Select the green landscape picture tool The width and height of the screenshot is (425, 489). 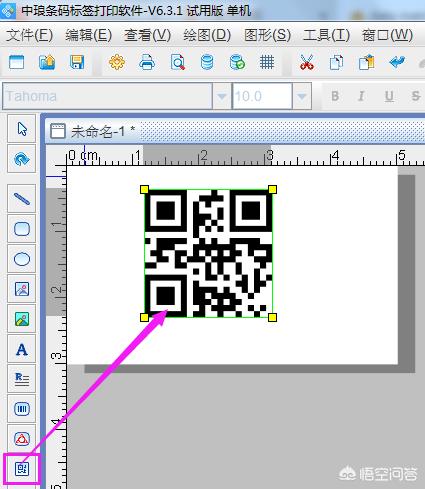pyautogui.click(x=22, y=319)
